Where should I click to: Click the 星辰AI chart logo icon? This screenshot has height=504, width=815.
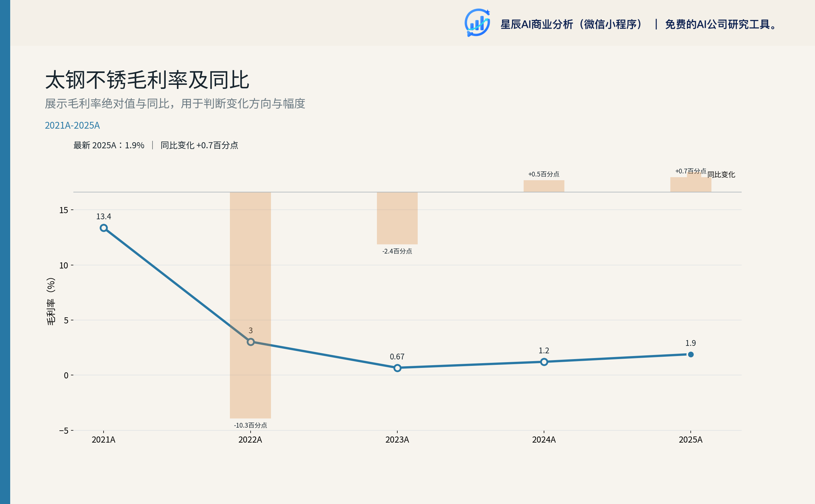[x=477, y=23]
